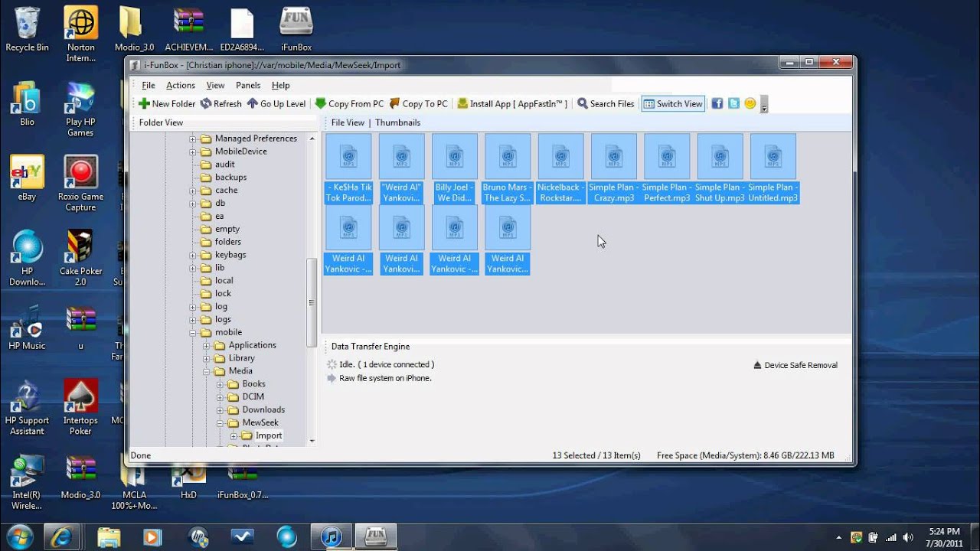Expand the MobileDevice folder node
980x551 pixels.
pyautogui.click(x=193, y=152)
